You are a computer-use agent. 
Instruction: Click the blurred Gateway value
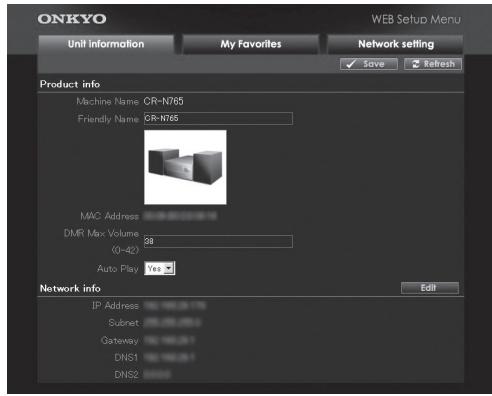[169, 340]
